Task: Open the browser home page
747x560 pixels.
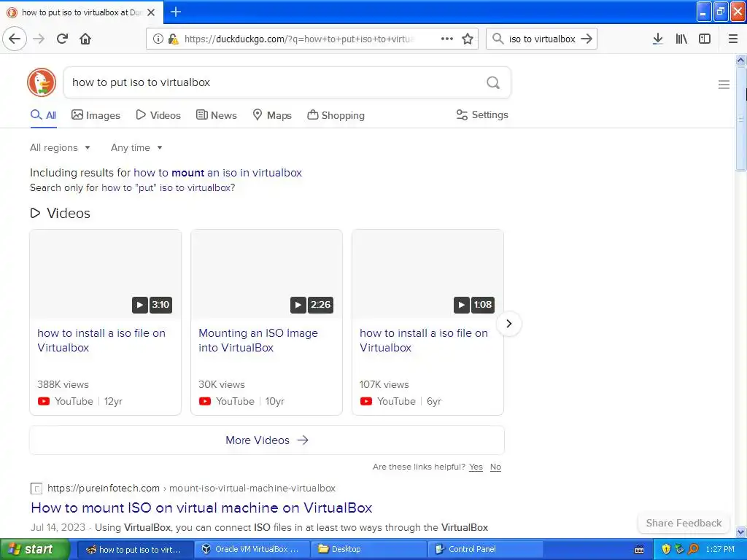Action: 85,39
